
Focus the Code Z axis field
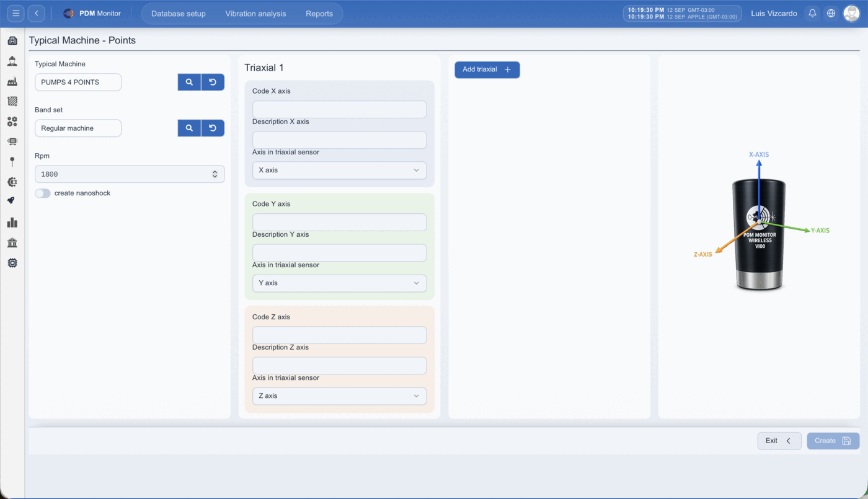click(339, 335)
